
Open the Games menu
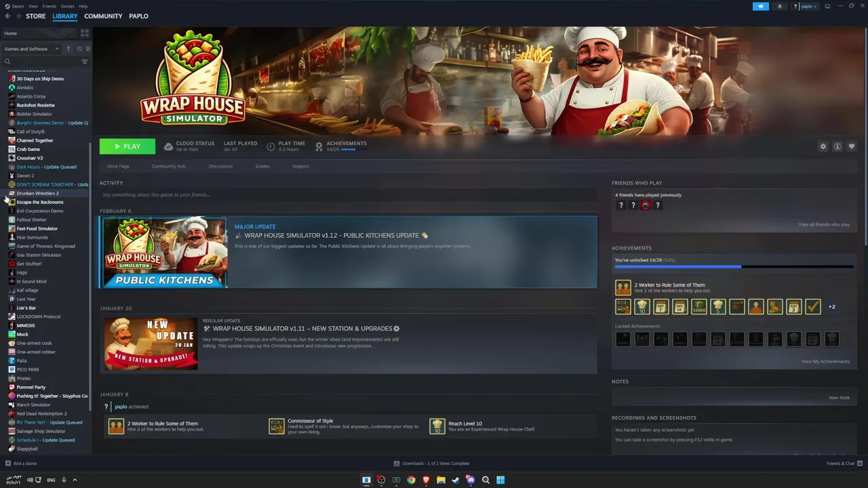67,6
